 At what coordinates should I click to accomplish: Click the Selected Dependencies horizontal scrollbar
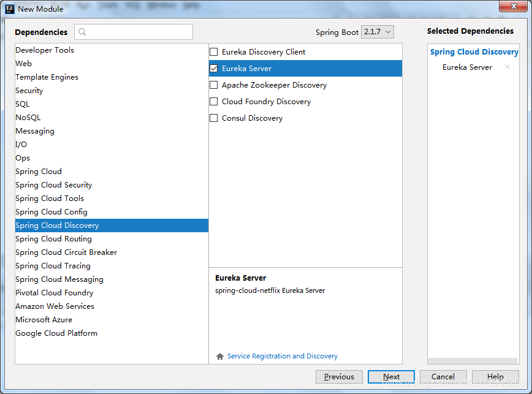coord(473,361)
